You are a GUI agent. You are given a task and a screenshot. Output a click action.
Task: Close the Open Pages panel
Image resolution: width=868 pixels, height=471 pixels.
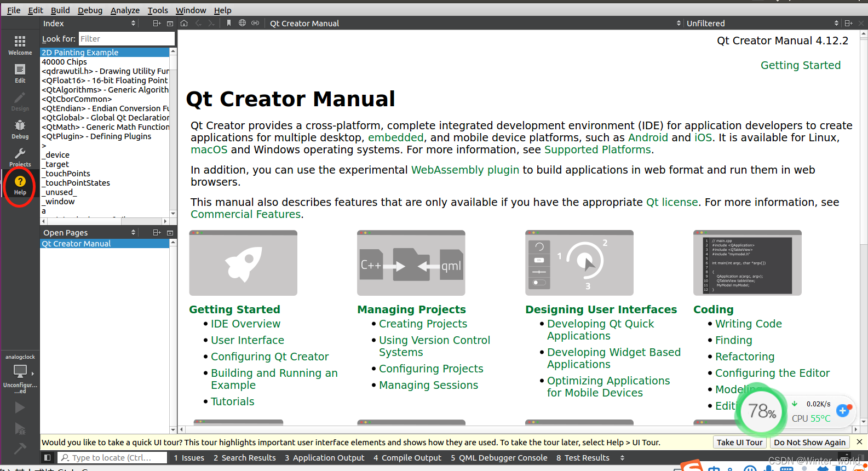170,233
